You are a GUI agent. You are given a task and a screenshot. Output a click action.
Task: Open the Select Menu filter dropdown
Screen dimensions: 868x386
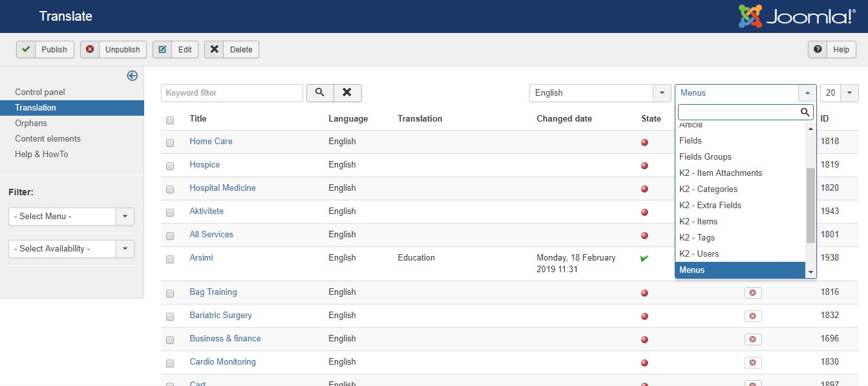point(71,216)
